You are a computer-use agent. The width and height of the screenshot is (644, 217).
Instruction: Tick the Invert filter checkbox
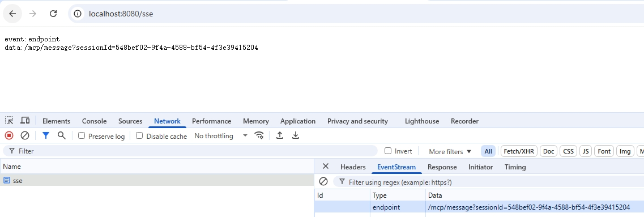[388, 151]
